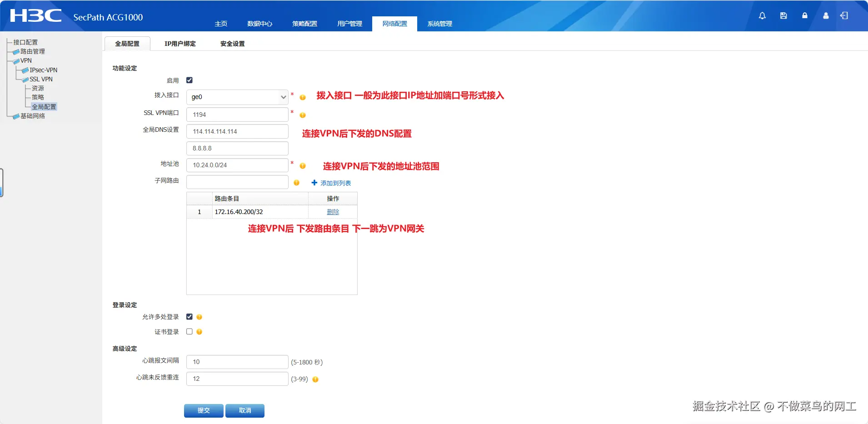Select the 网络配置 menu tab
This screenshot has height=424, width=868.
click(x=394, y=24)
